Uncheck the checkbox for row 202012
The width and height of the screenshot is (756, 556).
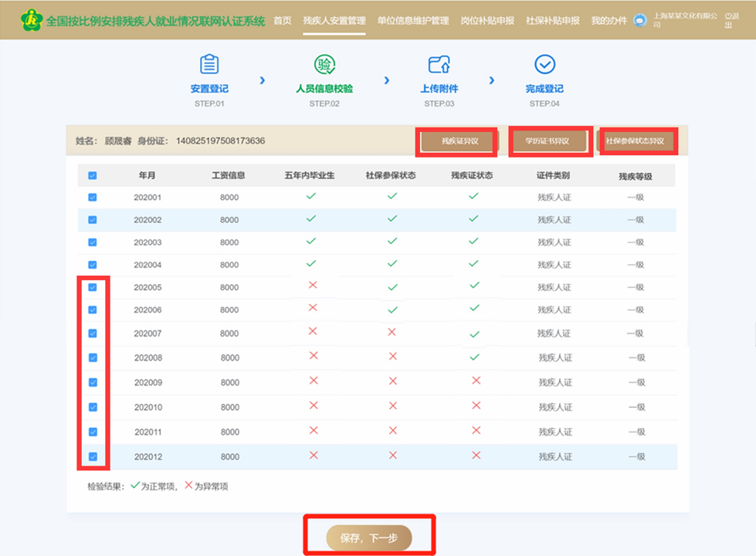click(93, 456)
